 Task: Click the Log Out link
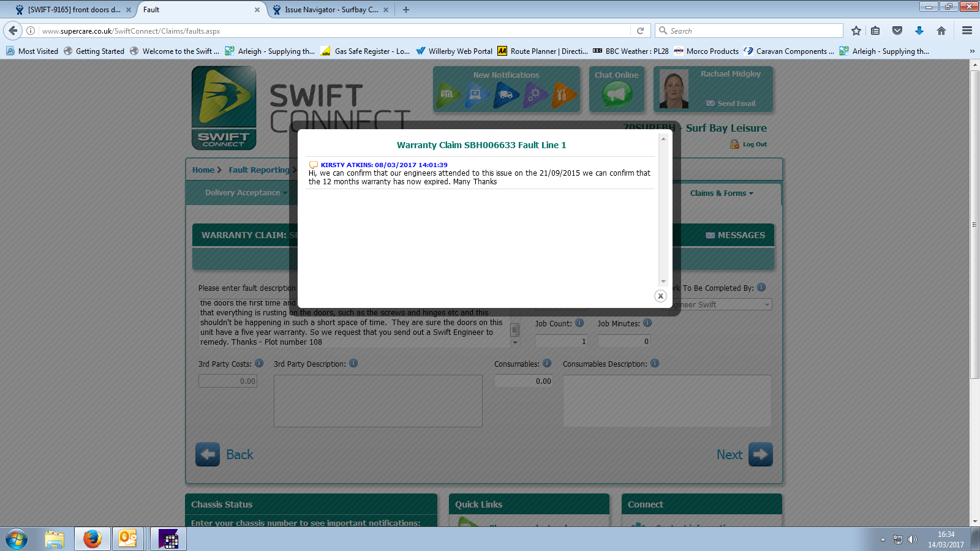(748, 144)
